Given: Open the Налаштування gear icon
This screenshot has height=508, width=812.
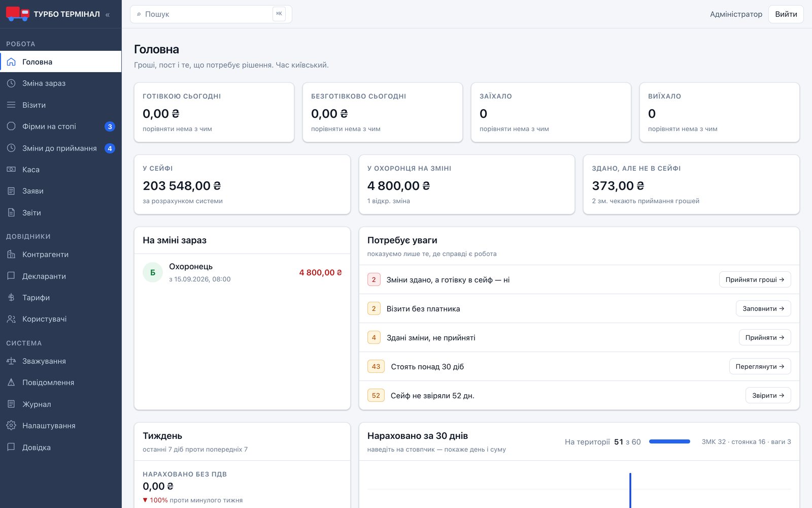Looking at the screenshot, I should pos(11,426).
